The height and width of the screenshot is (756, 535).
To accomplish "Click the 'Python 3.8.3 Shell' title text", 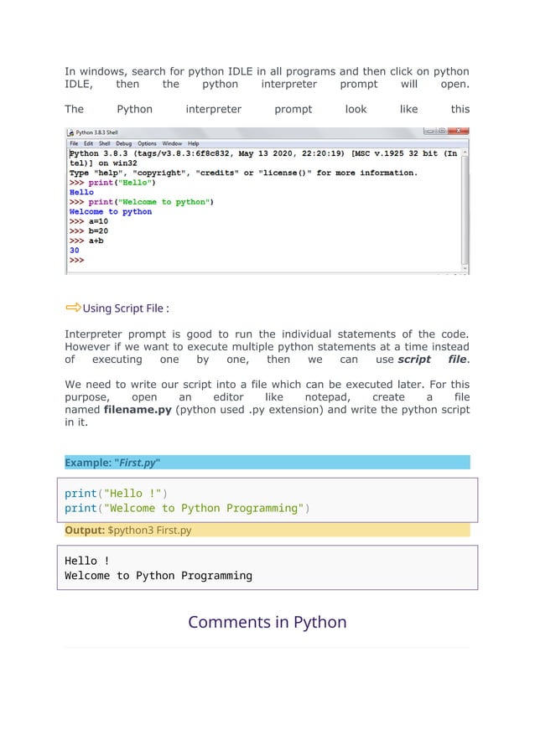I will tap(96, 132).
